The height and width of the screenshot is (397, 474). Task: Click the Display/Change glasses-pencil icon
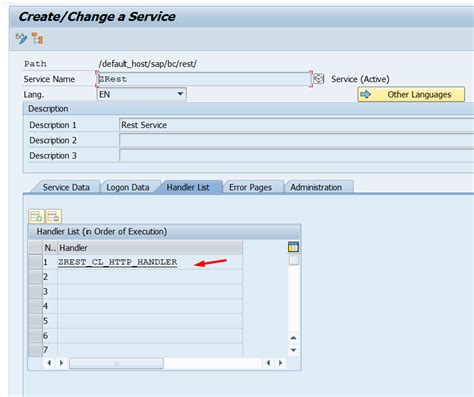point(21,39)
